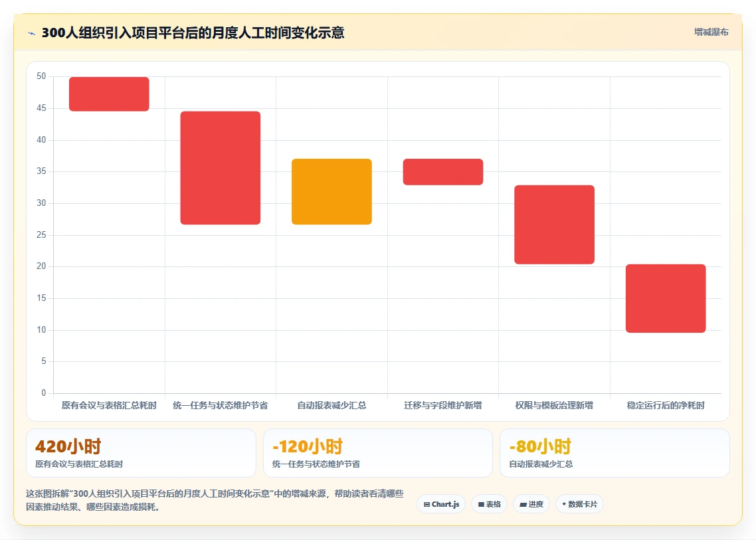Click the y-axis value 20
The image size is (756, 540).
click(x=41, y=266)
